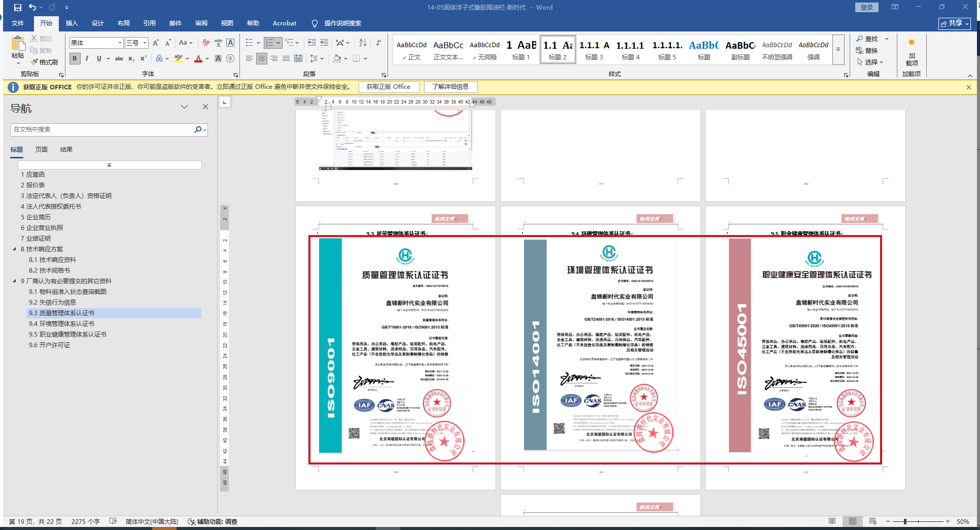Screen dimensions: 980x530
Task: Collapse the 9 厂商认为有必要提交的其它资料 heading
Action: tap(14, 281)
